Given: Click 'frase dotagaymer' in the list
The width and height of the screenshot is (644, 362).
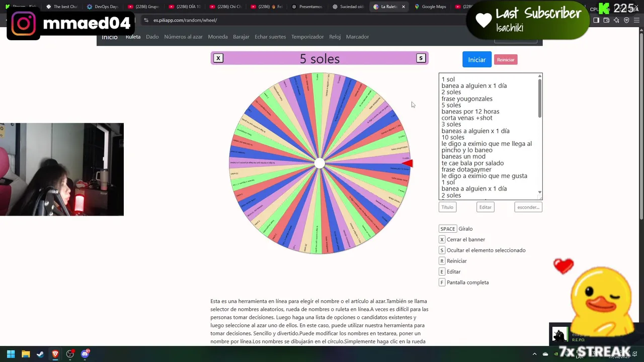Looking at the screenshot, I should click(466, 169).
